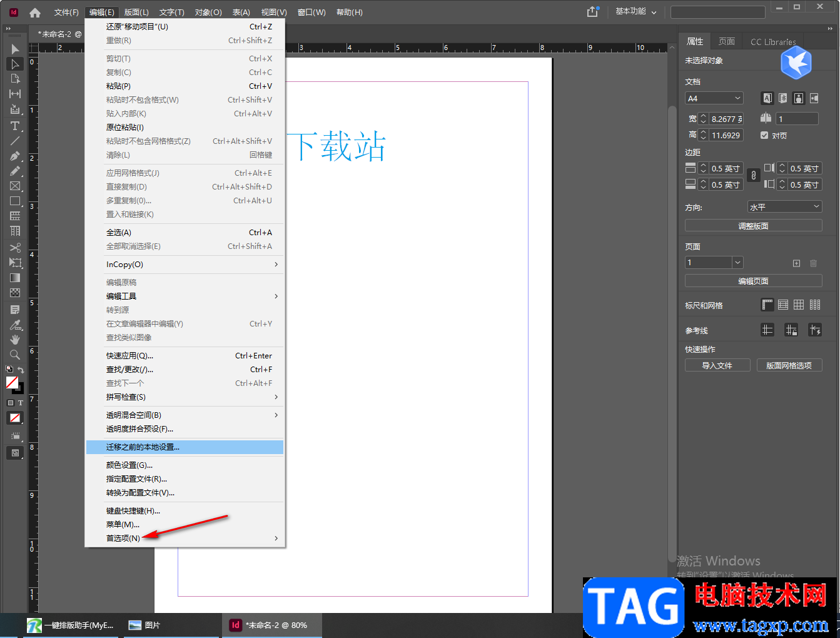Click the 编辑页面 button

point(754,281)
